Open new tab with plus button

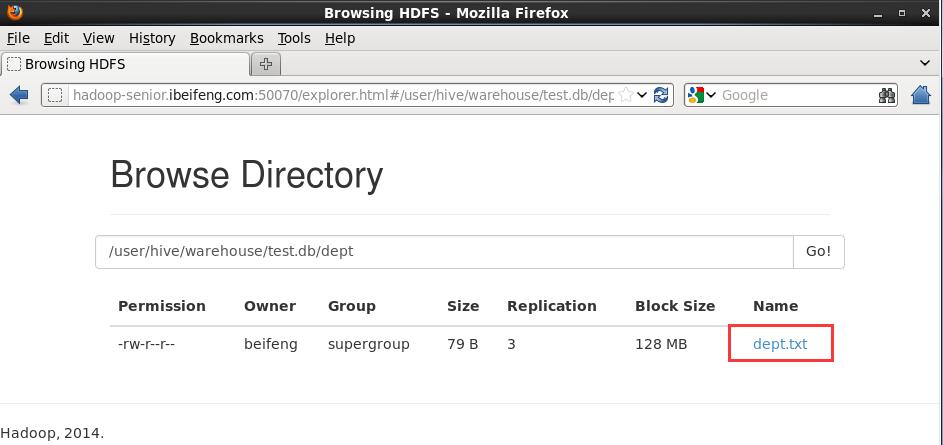click(x=266, y=64)
